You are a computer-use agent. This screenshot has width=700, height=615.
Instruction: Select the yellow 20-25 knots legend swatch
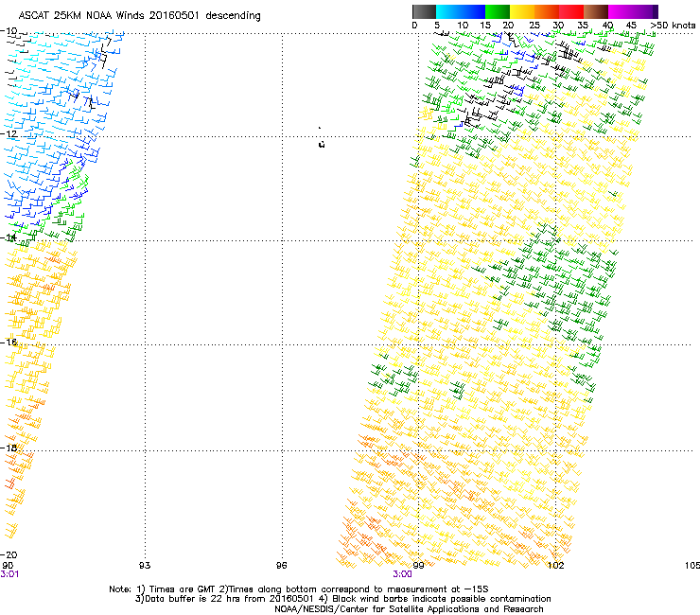pos(522,11)
